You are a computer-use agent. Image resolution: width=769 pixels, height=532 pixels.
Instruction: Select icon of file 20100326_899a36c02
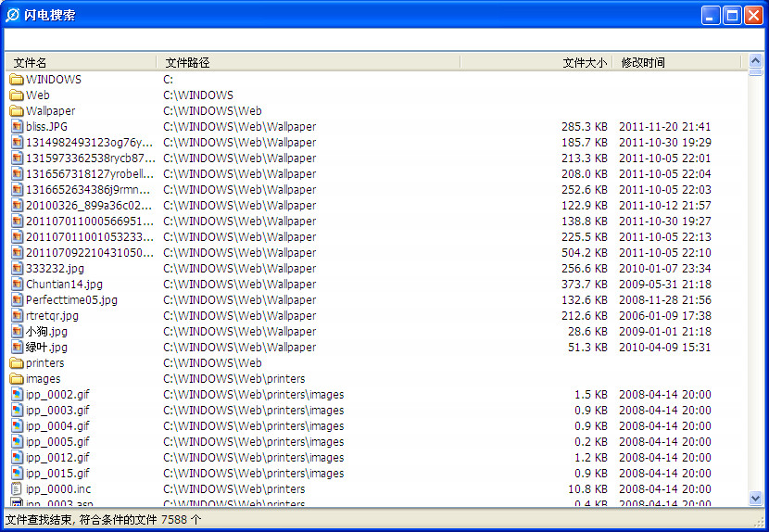pyautogui.click(x=18, y=205)
